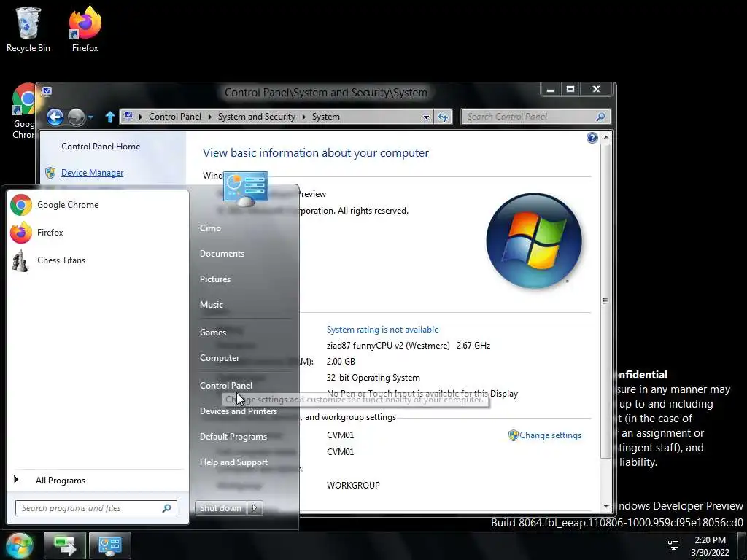This screenshot has width=747, height=560.
Task: Click System rating is not available link
Action: pos(382,330)
